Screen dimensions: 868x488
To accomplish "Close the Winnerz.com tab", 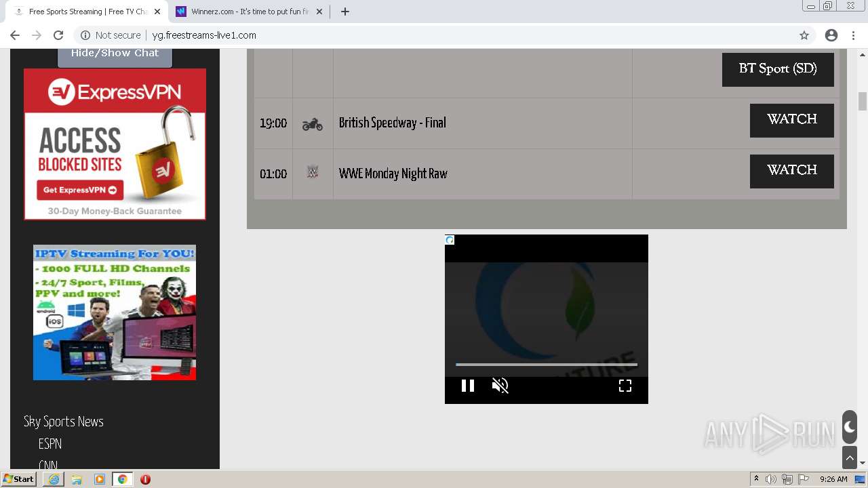I will [320, 12].
